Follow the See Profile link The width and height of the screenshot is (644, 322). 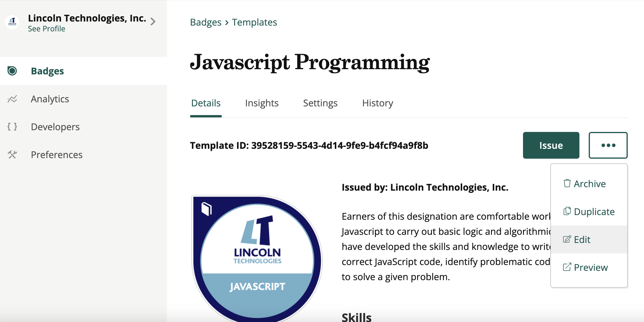(47, 29)
